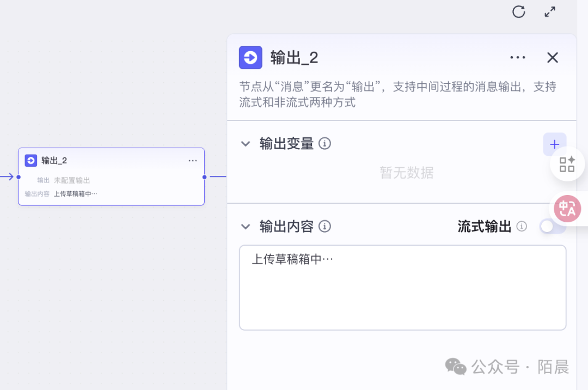Viewport: 588px width, 390px height.
Task: Click the info icon beside 输出变量
Action: (x=325, y=144)
